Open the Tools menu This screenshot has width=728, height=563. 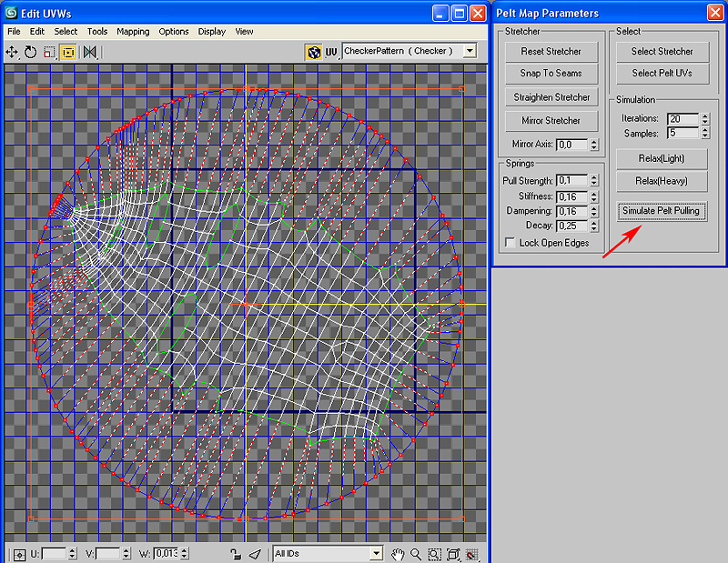point(97,31)
